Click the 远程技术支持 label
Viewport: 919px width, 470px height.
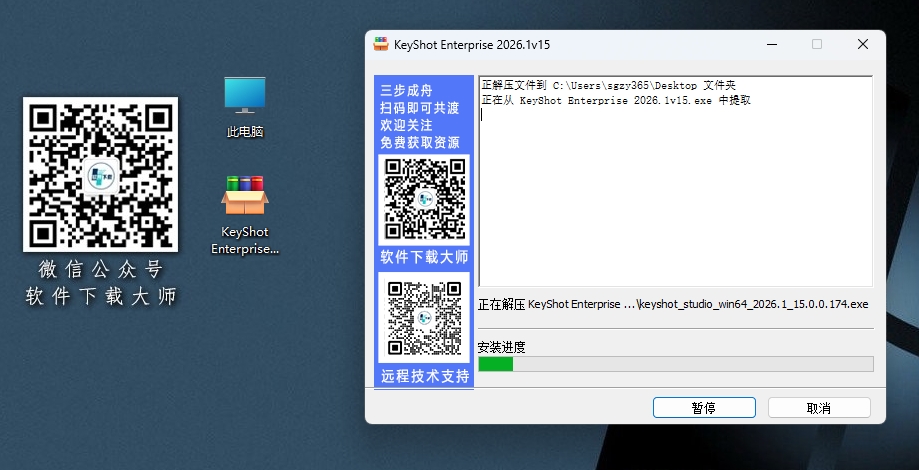[425, 376]
